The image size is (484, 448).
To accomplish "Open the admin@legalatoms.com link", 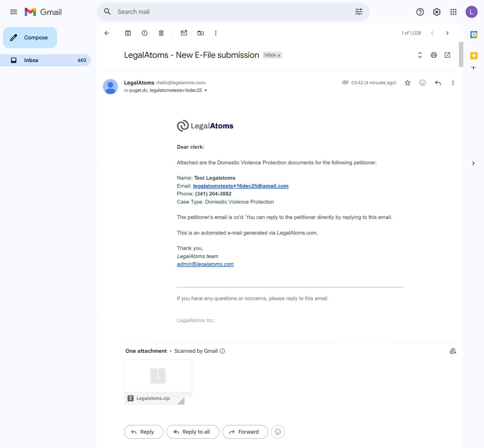I will click(x=205, y=264).
